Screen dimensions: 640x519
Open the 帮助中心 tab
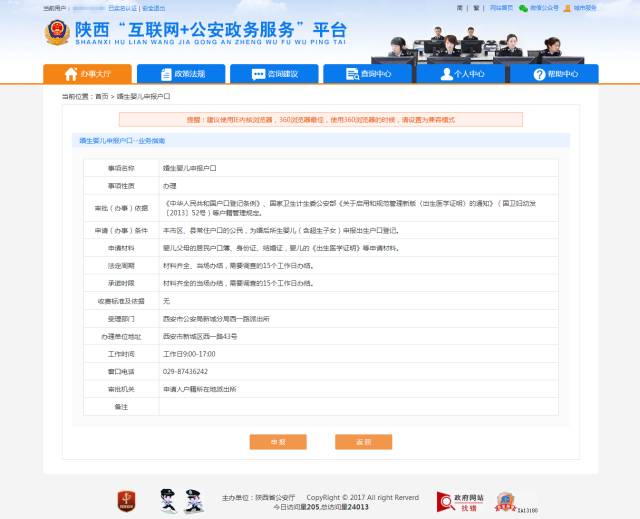click(x=554, y=74)
